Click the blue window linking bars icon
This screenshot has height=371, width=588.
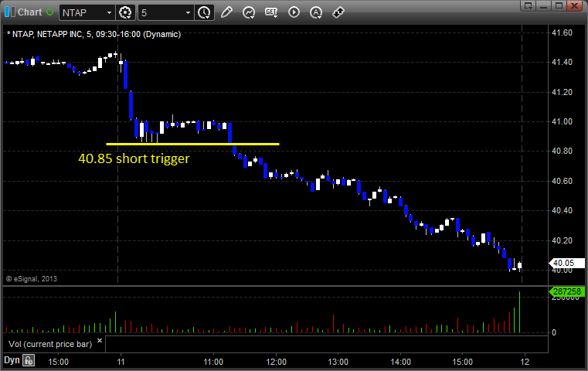tap(10, 12)
